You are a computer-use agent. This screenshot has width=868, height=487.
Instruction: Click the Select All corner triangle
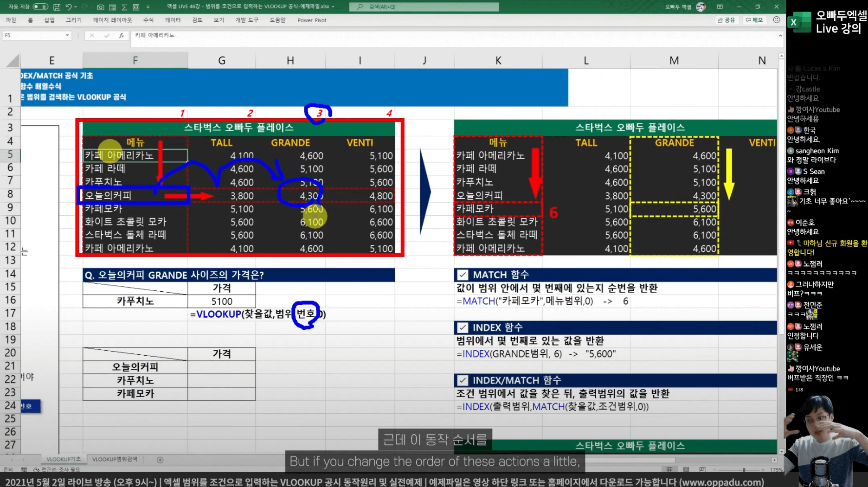[x=13, y=61]
